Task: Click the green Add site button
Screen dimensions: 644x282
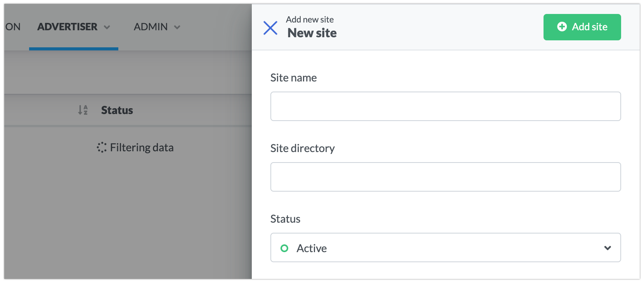Action: click(582, 27)
